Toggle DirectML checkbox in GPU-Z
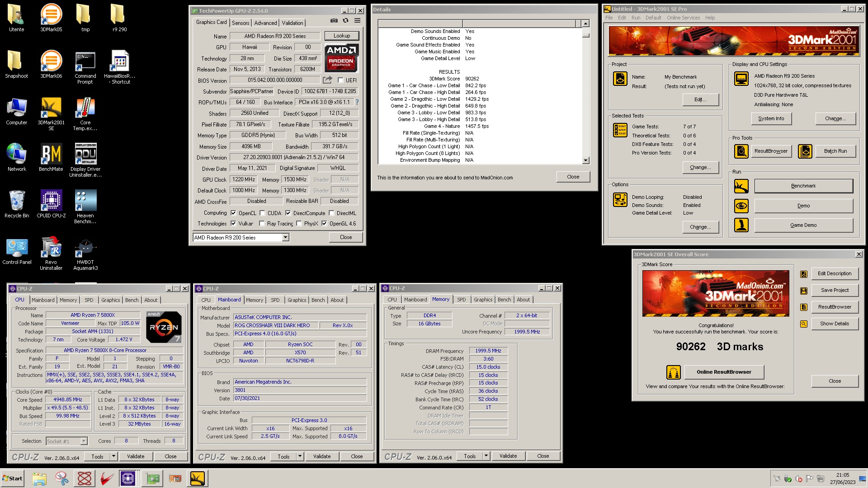 (331, 213)
